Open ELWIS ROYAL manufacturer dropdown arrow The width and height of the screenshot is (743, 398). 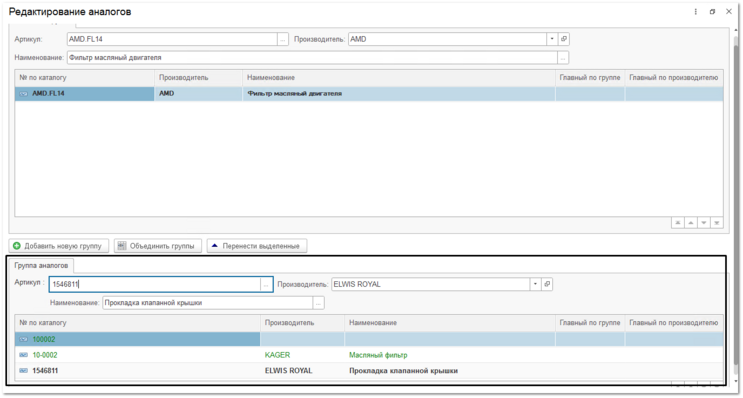tap(535, 284)
